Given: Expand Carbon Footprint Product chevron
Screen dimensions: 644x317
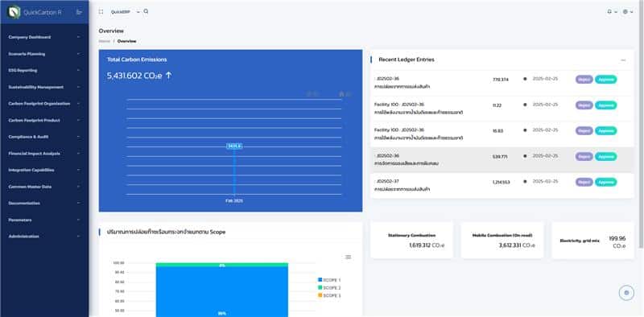Looking at the screenshot, I should (78, 121).
